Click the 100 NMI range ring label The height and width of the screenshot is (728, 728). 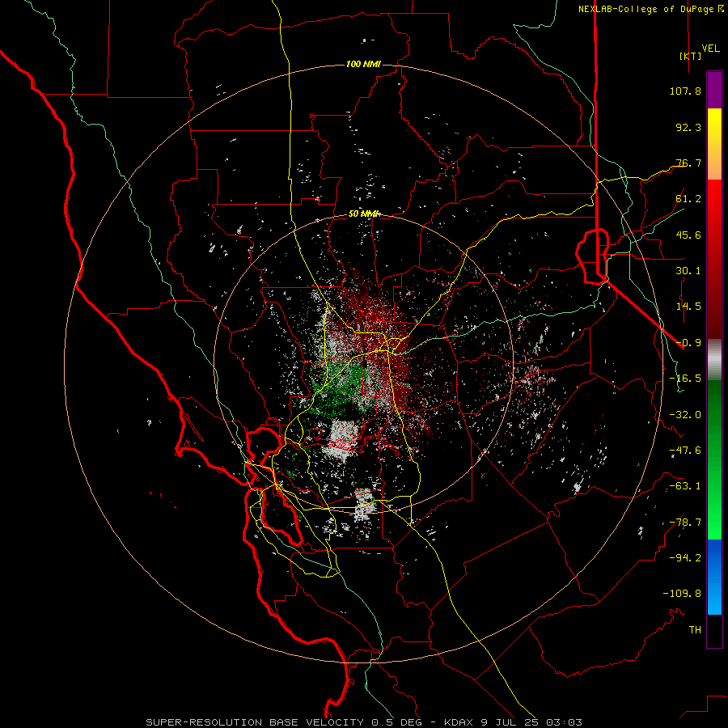click(363, 64)
